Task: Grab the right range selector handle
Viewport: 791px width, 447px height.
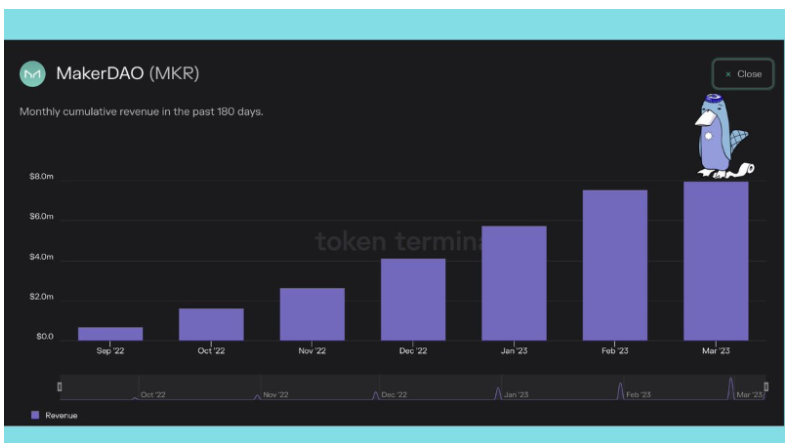Action: pos(766,387)
